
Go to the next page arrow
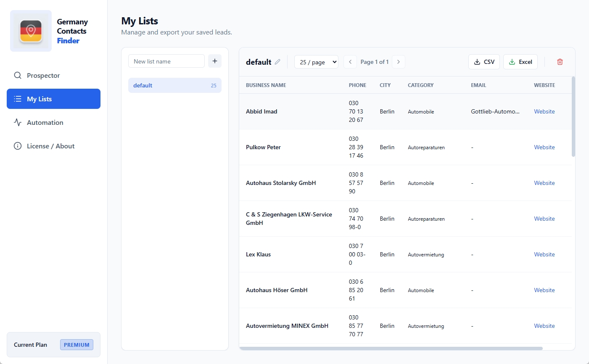(x=399, y=62)
